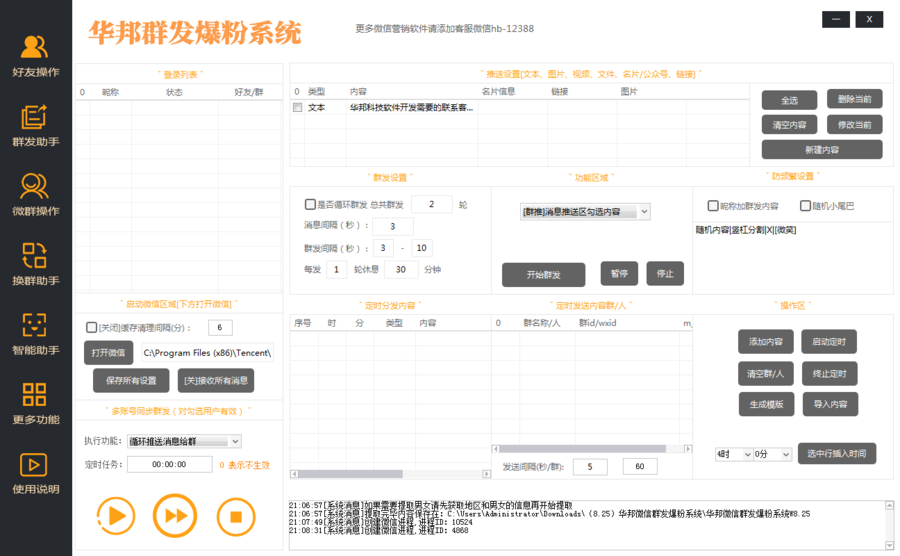This screenshot has width=900, height=556.
Task: Click the 启动定时 button
Action: pos(829,341)
